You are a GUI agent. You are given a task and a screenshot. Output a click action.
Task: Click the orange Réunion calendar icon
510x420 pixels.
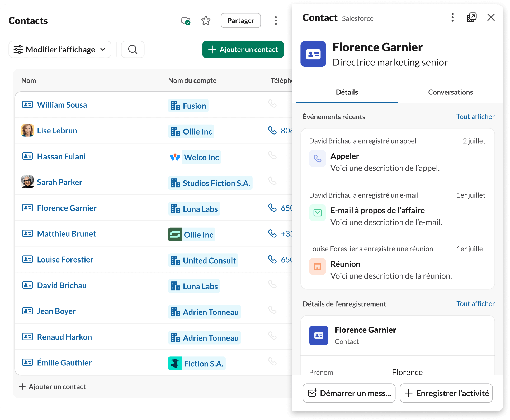click(318, 266)
